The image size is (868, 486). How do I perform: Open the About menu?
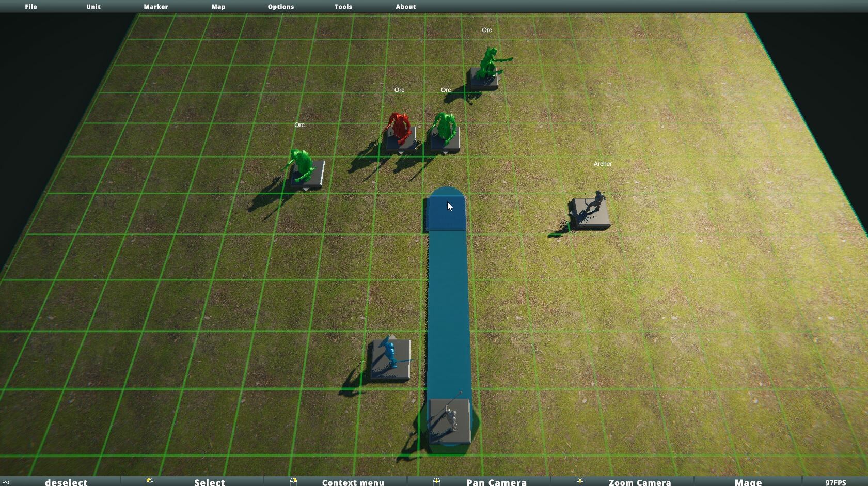click(x=405, y=7)
